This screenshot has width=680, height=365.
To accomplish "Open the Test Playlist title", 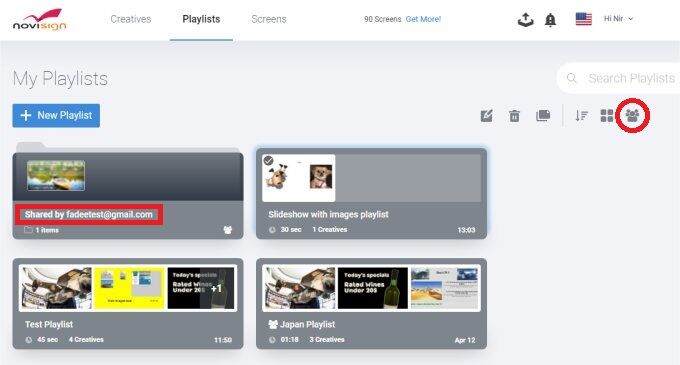I will [49, 324].
